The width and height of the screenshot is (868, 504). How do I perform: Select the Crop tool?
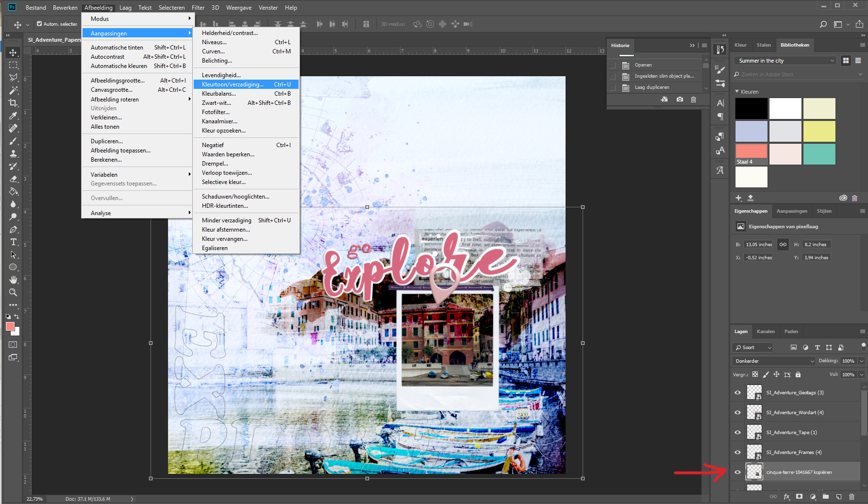click(x=13, y=103)
